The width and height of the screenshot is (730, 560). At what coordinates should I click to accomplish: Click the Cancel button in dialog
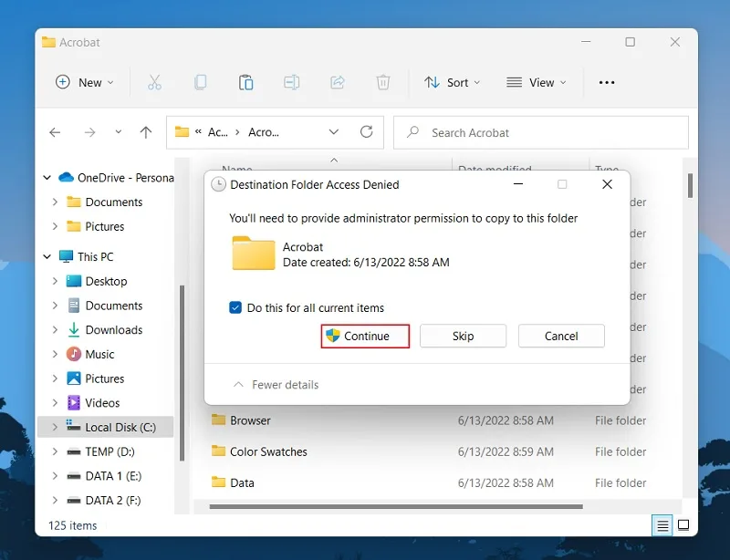click(x=561, y=336)
